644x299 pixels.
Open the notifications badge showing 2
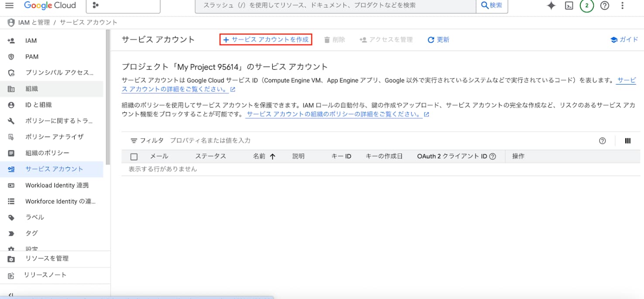pyautogui.click(x=587, y=6)
